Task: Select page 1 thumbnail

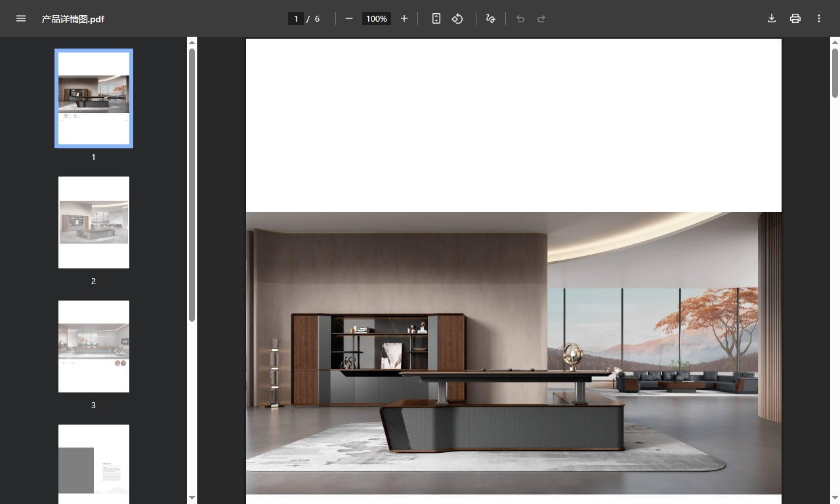Action: click(x=94, y=98)
